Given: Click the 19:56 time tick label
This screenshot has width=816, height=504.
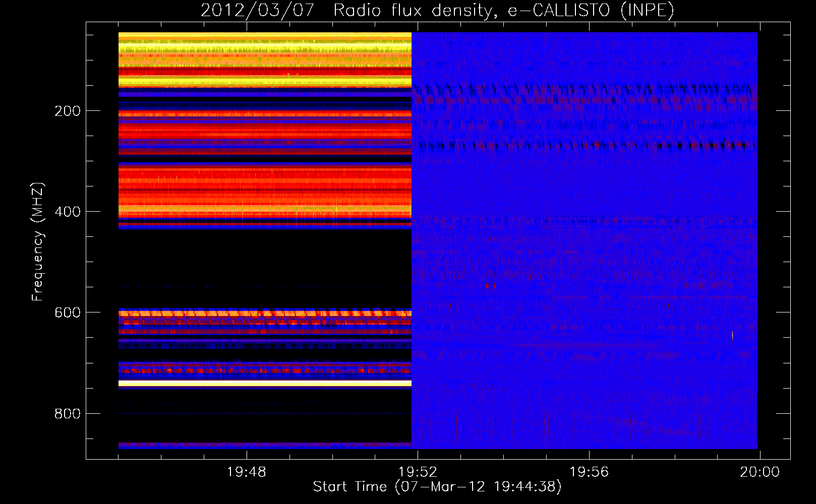Looking at the screenshot, I should pyautogui.click(x=589, y=472).
